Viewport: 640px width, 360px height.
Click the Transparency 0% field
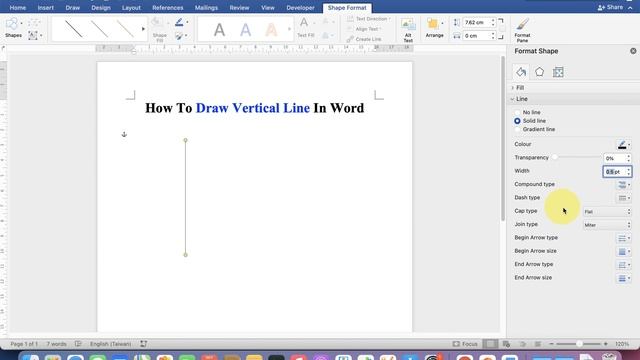click(x=614, y=158)
